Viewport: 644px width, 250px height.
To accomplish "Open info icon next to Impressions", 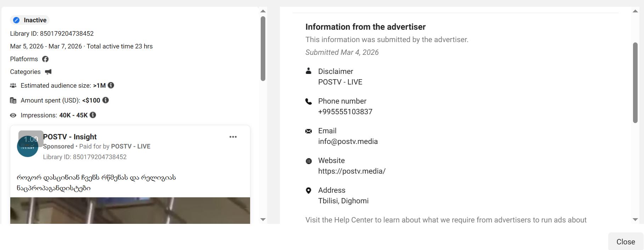I will 93,115.
